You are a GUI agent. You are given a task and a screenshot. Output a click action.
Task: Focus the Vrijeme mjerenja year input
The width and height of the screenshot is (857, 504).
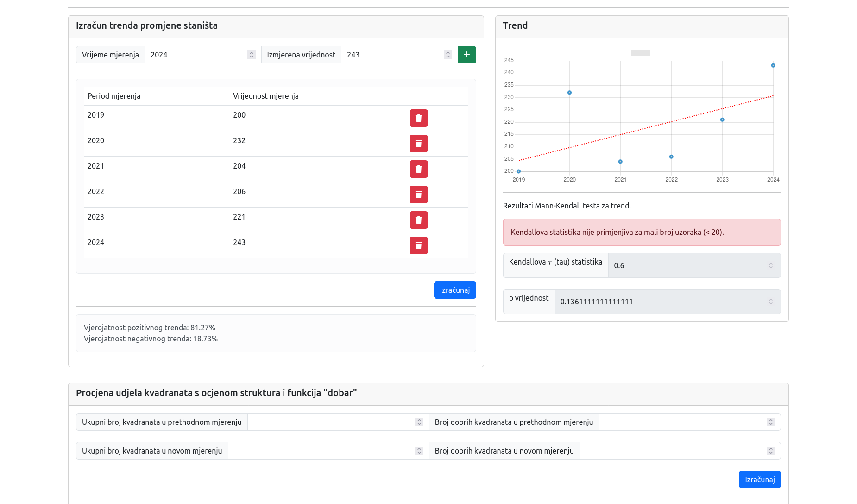pos(197,55)
